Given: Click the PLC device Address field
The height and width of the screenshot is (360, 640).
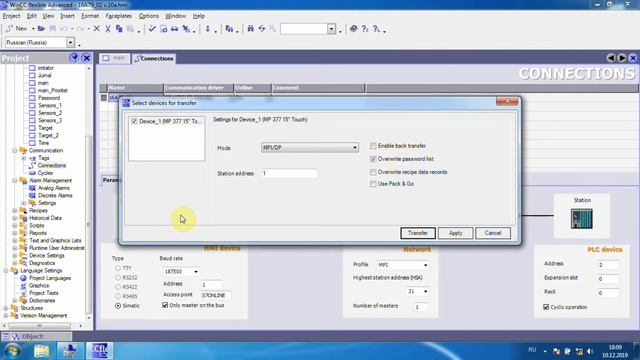Looking at the screenshot, I should (x=608, y=265).
